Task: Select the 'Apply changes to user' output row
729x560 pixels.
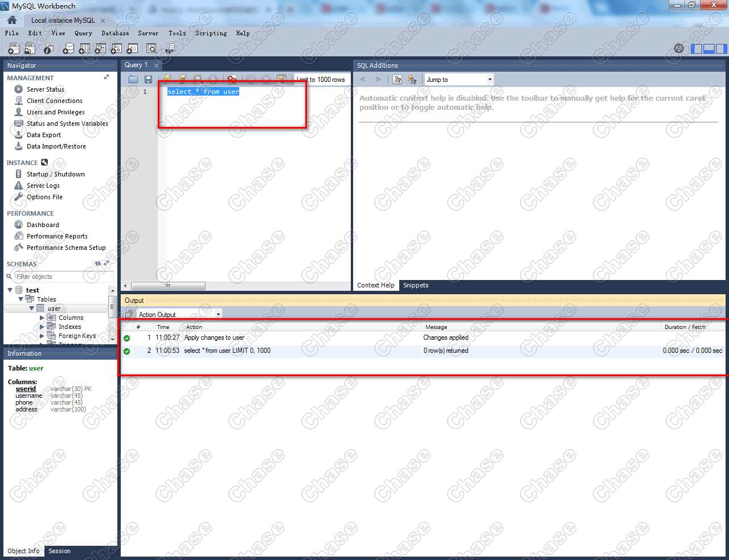Action: pos(424,337)
